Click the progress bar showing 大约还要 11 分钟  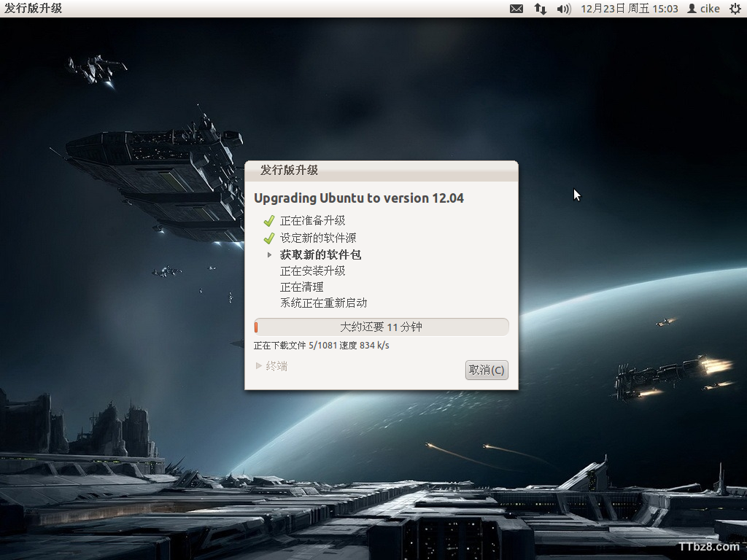381,327
